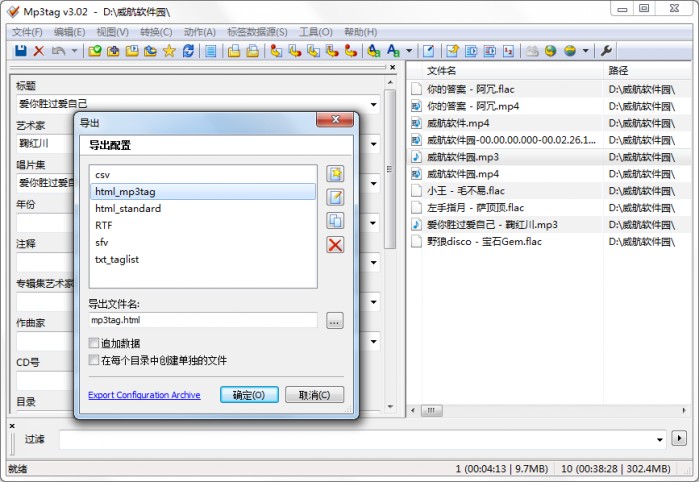Click the Extended tags notepad toolbar icon
This screenshot has width=699, height=482.
click(428, 51)
